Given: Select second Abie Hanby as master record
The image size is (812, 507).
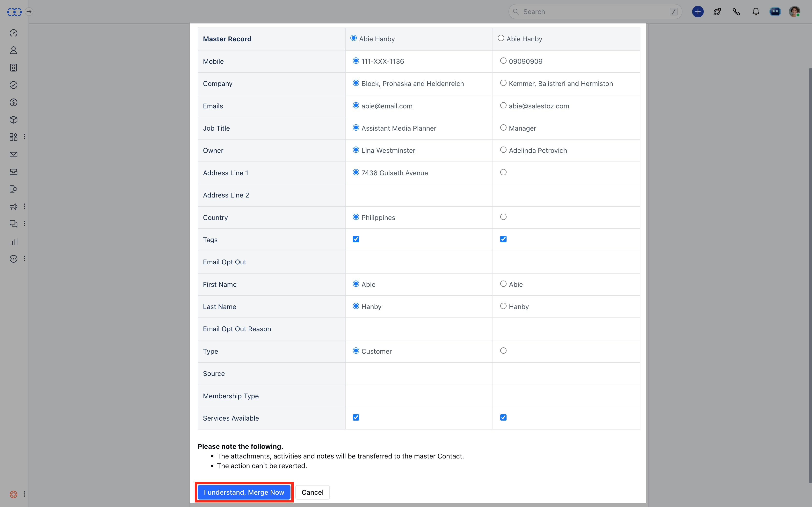Looking at the screenshot, I should click(501, 38).
